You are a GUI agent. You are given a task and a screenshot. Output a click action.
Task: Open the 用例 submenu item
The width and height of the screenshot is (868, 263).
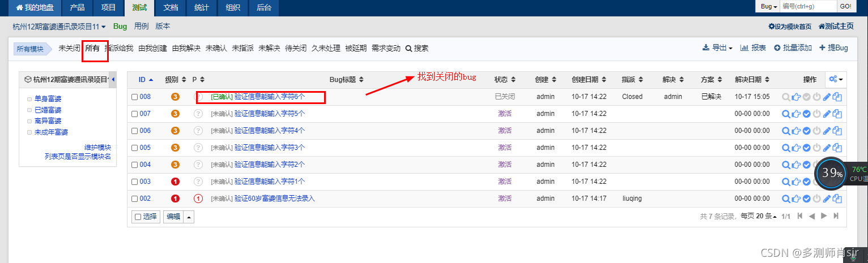pos(141,27)
